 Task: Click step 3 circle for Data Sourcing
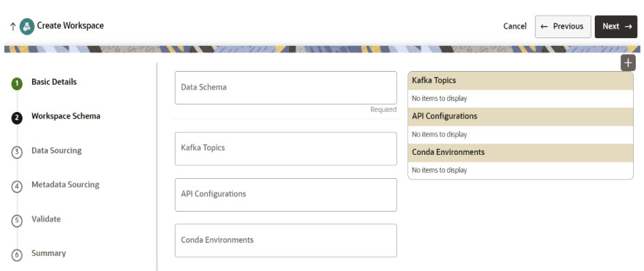(17, 152)
